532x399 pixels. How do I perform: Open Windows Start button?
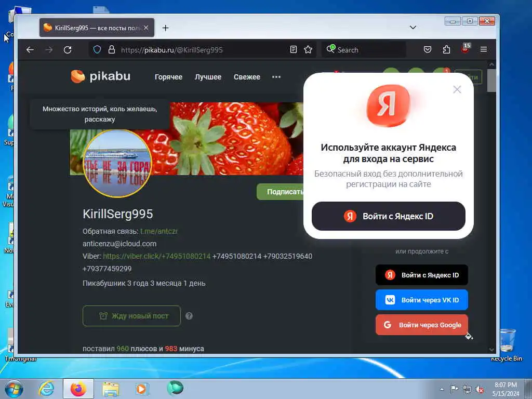[x=14, y=389]
